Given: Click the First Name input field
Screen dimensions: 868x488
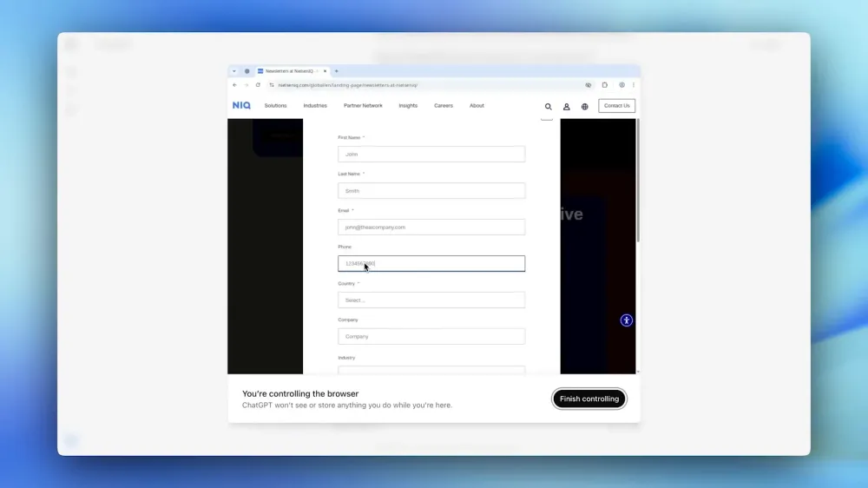Looking at the screenshot, I should click(x=431, y=154).
